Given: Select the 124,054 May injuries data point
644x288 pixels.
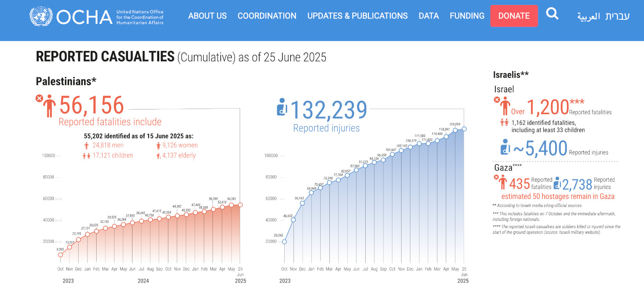Looking at the screenshot, I should pos(455,130).
